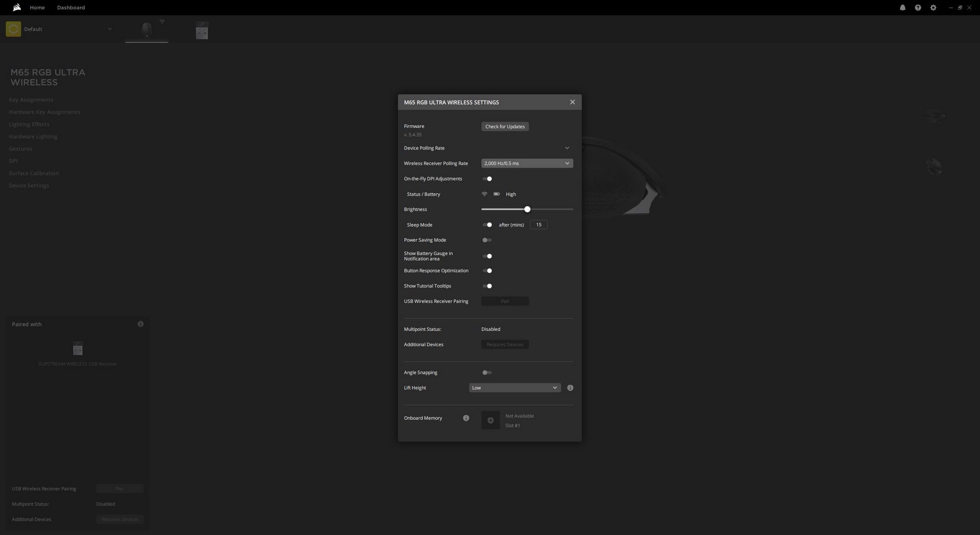This screenshot has width=980, height=535.
Task: Click 'Not Available' onboard memory text
Action: (520, 416)
